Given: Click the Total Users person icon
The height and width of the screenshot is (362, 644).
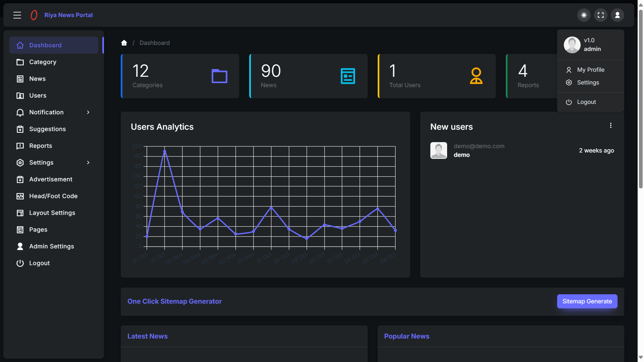Looking at the screenshot, I should tap(476, 76).
